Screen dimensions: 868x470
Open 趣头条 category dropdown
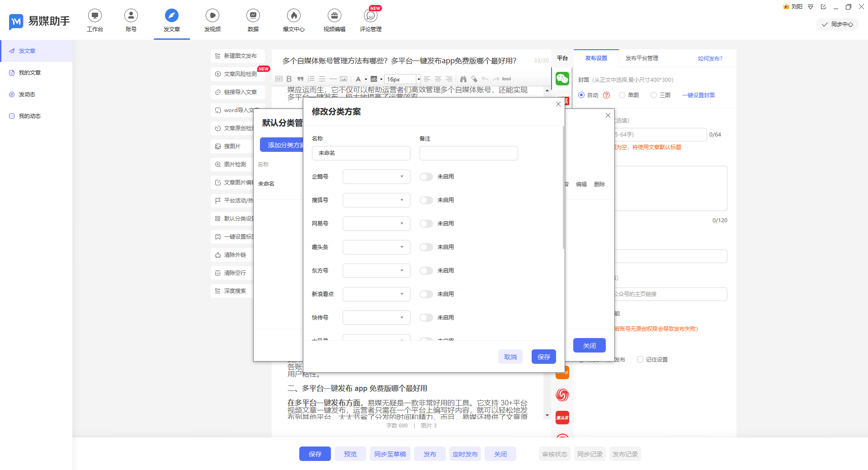coord(377,247)
